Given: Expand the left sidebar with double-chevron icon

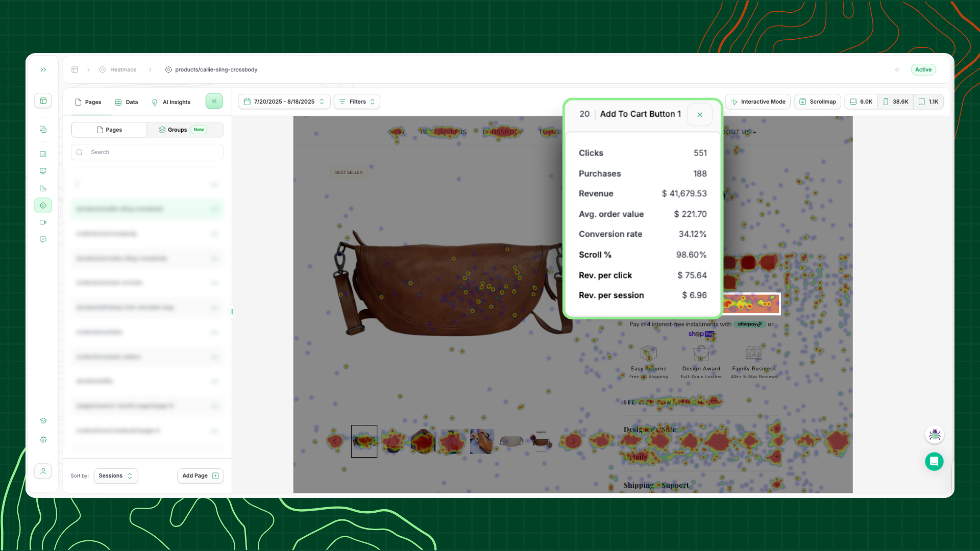Looking at the screenshot, I should (43, 69).
